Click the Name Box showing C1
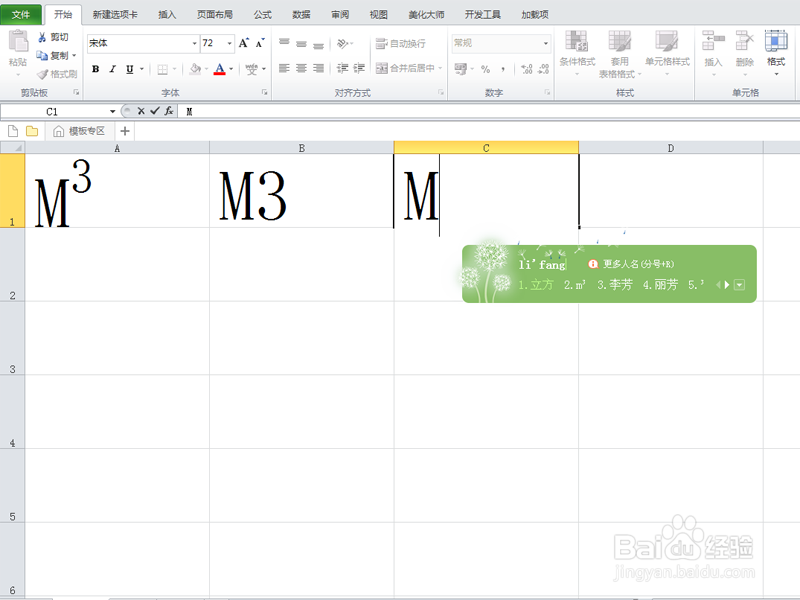Image resolution: width=800 pixels, height=600 pixels. pos(52,111)
